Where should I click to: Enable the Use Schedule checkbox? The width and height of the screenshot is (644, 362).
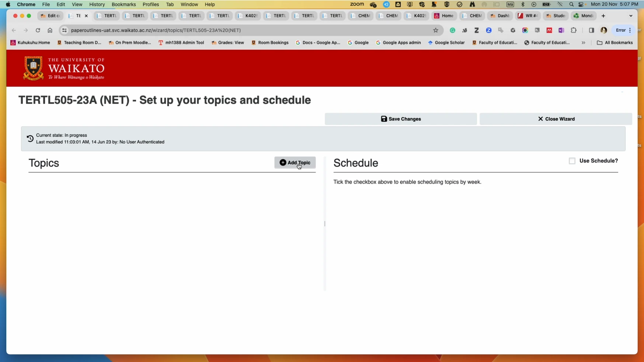pyautogui.click(x=572, y=161)
